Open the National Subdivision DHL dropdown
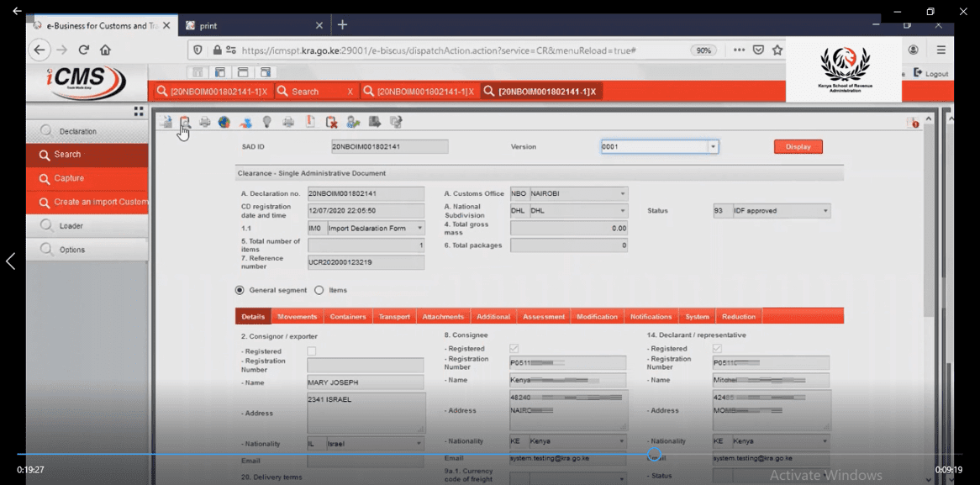The image size is (980, 485). point(623,211)
